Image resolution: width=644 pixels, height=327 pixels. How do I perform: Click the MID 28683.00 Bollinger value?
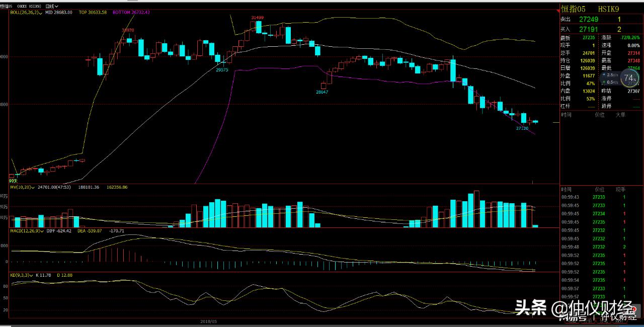59,12
